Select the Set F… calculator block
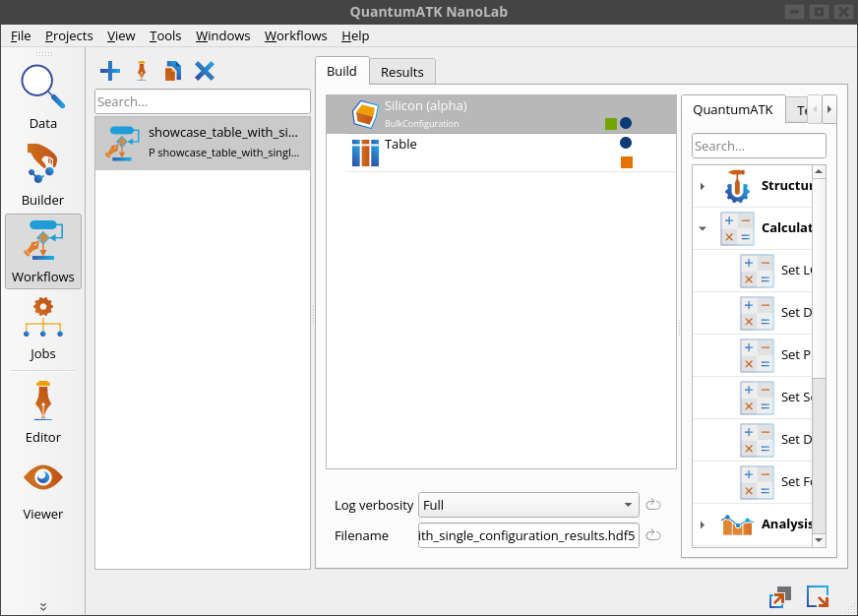This screenshot has width=858, height=616. pyautogui.click(x=753, y=482)
